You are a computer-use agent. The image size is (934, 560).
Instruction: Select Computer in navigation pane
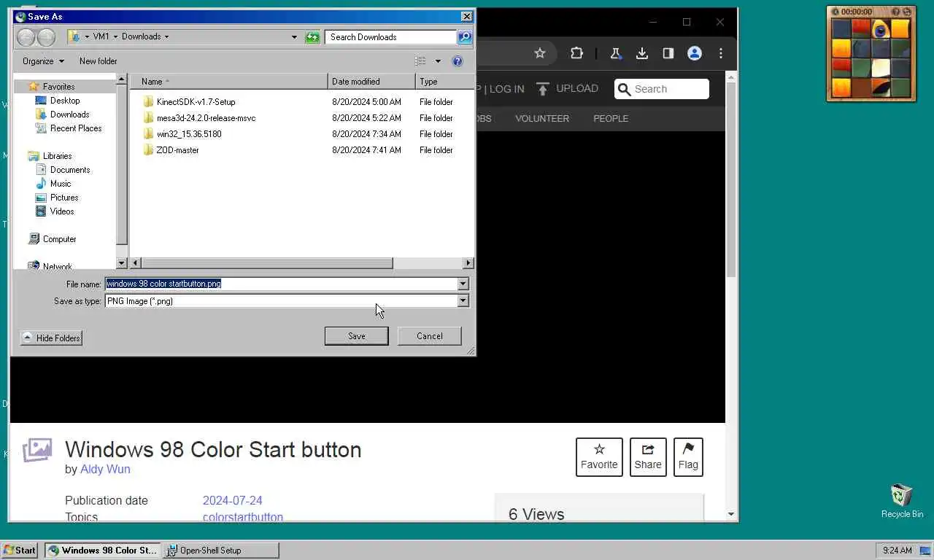[x=59, y=239]
